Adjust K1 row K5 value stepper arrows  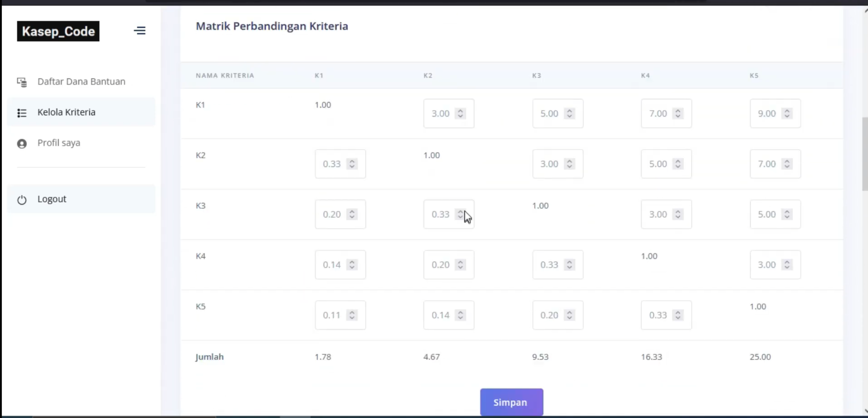coord(787,113)
